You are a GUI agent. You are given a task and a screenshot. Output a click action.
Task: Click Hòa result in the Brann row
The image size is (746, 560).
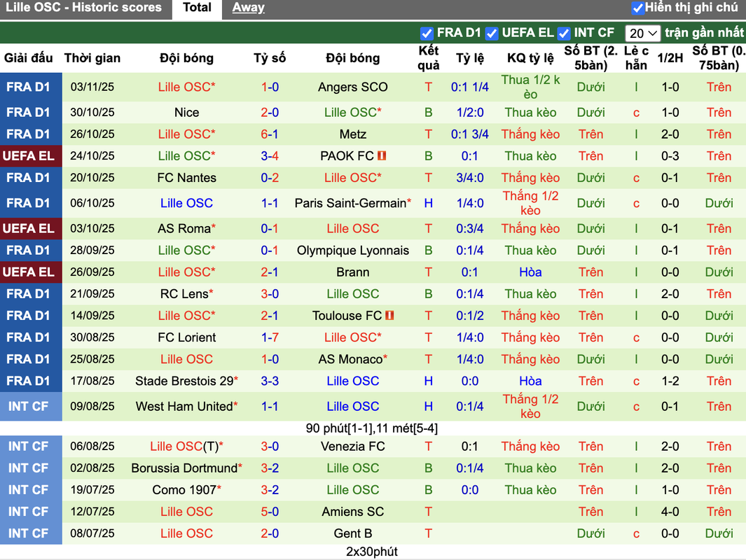(530, 272)
